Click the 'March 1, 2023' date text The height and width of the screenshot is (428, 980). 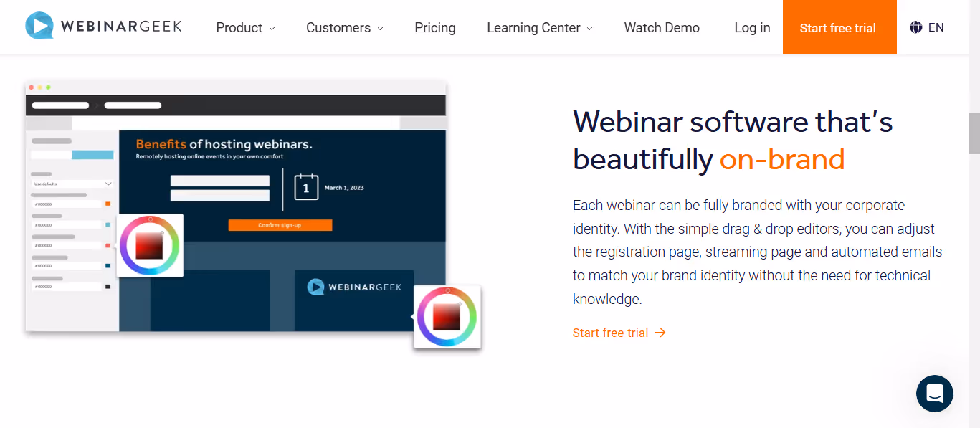point(344,188)
